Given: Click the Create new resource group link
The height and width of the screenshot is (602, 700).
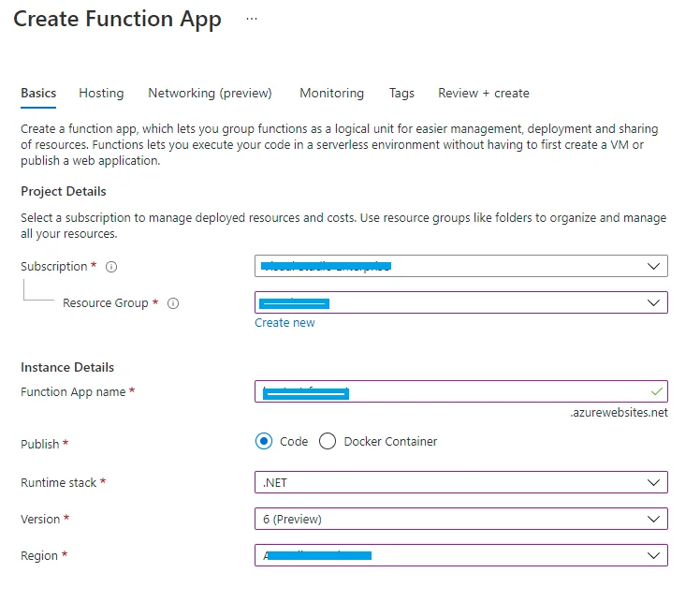Looking at the screenshot, I should tap(284, 323).
